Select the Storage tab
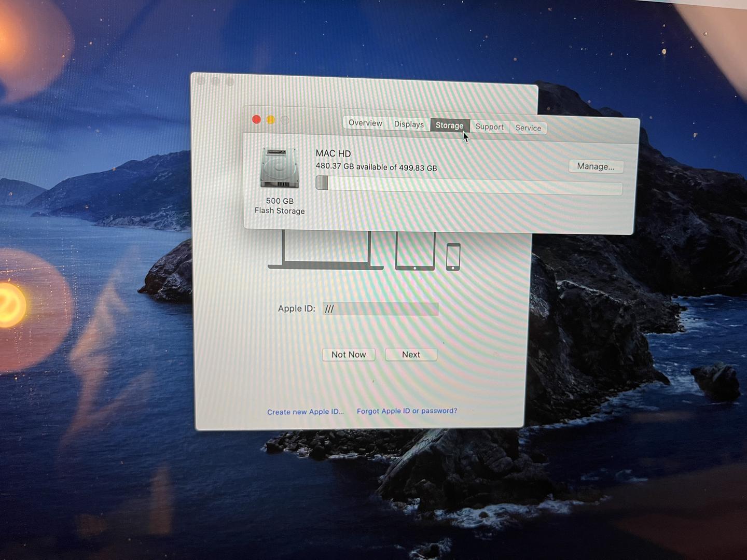 [x=450, y=125]
